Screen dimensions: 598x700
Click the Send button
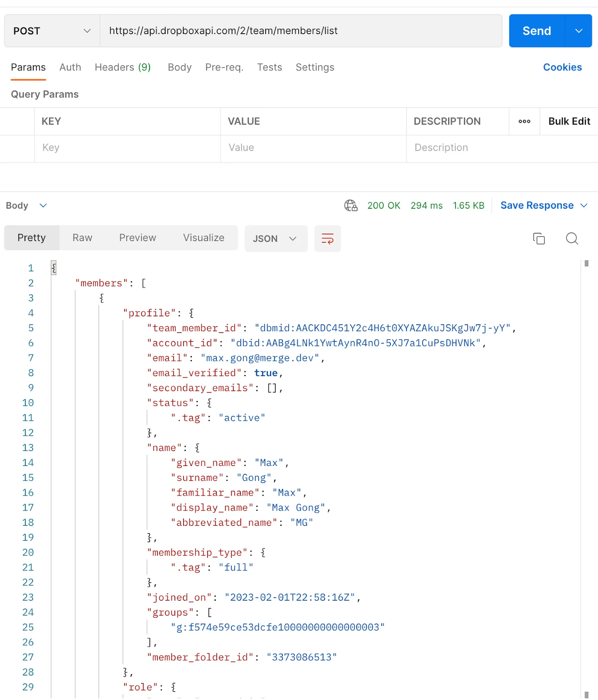point(537,31)
